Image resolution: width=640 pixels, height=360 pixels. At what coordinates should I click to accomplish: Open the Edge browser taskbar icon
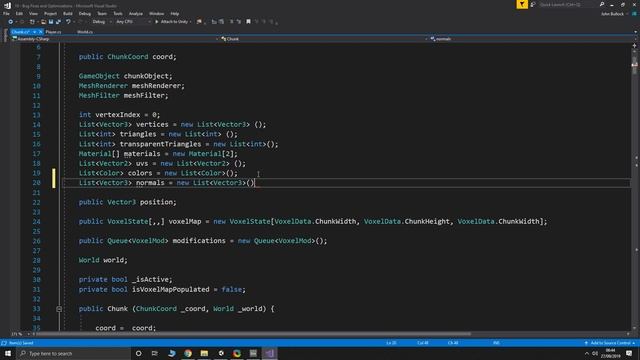(x=171, y=353)
